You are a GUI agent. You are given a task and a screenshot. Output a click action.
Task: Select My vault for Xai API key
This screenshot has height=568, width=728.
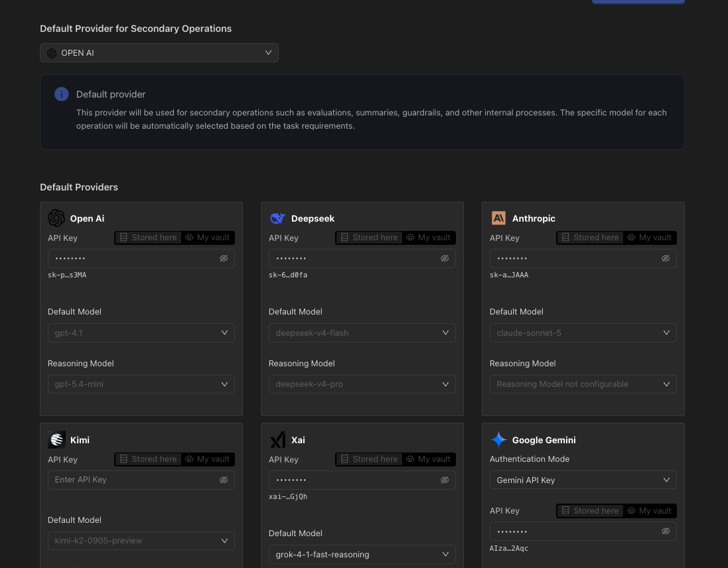click(x=429, y=459)
